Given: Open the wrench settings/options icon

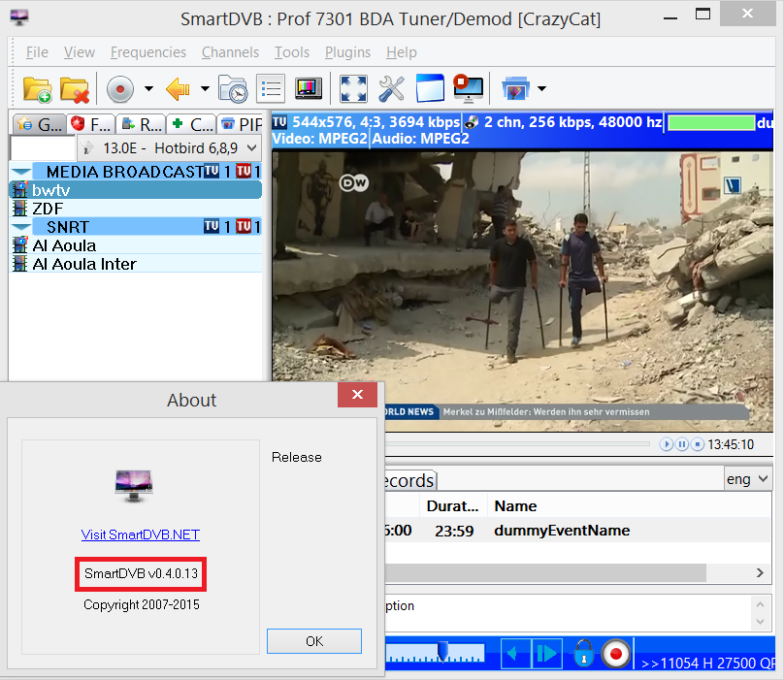Looking at the screenshot, I should 393,88.
